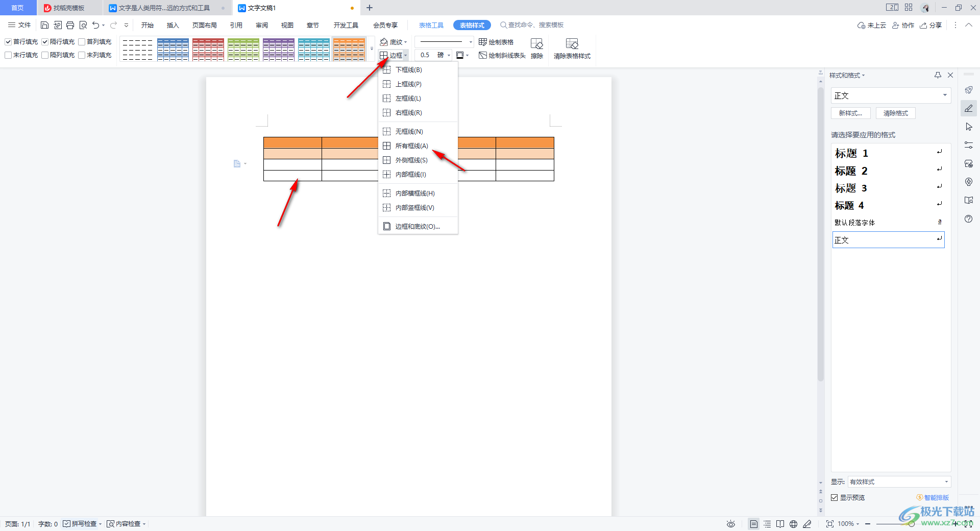
Task: Switch to reading view icon
Action: coord(780,524)
